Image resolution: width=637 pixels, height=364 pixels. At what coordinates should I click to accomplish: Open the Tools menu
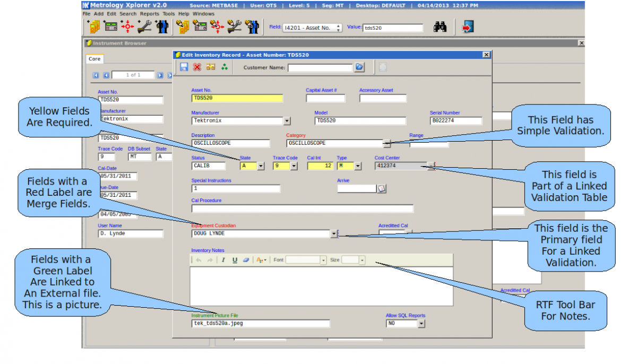point(169,14)
